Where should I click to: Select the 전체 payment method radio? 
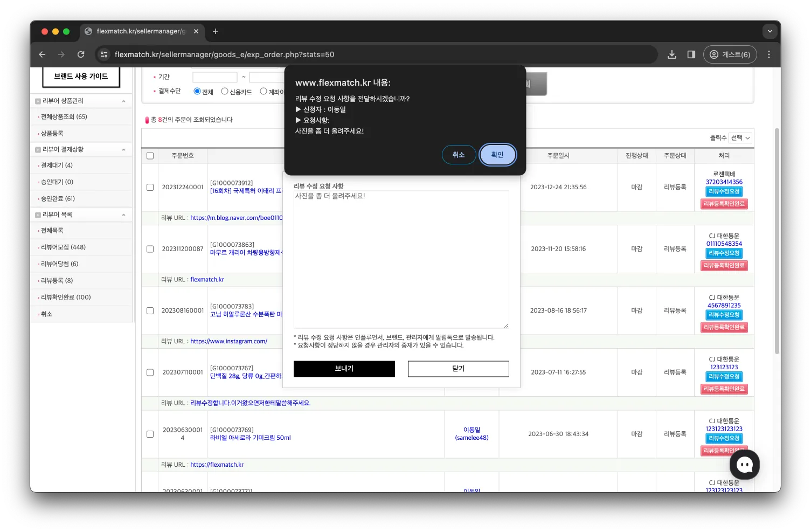pyautogui.click(x=197, y=91)
